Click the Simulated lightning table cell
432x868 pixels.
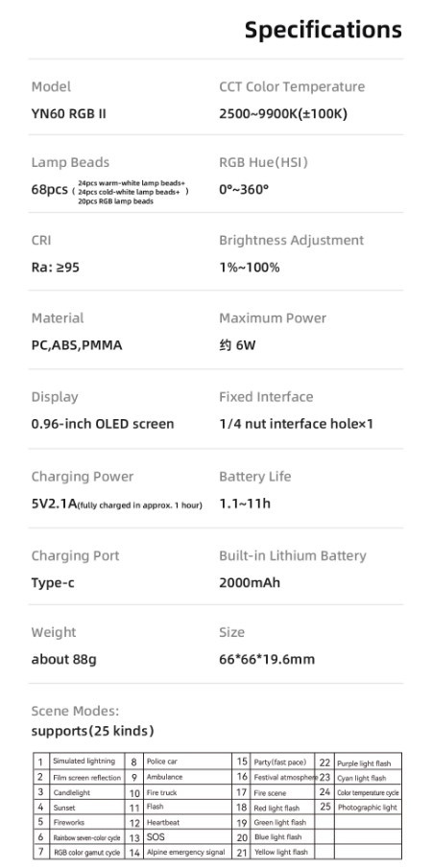coord(86,762)
